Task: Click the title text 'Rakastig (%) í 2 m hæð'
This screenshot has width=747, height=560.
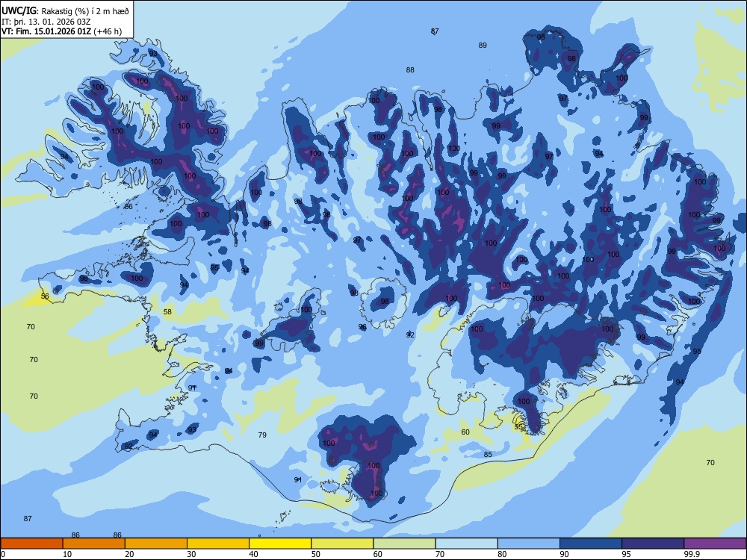Action: point(85,11)
